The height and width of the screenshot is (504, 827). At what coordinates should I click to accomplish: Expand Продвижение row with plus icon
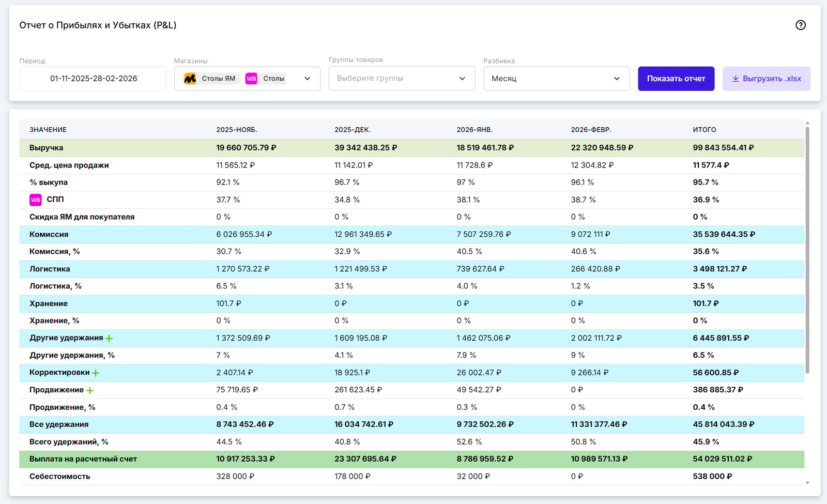tap(90, 390)
